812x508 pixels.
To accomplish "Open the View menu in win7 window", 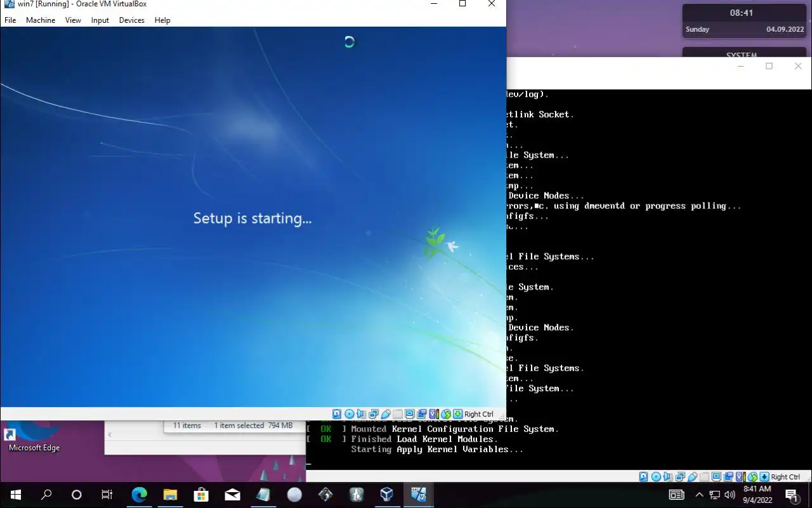I will tap(73, 20).
